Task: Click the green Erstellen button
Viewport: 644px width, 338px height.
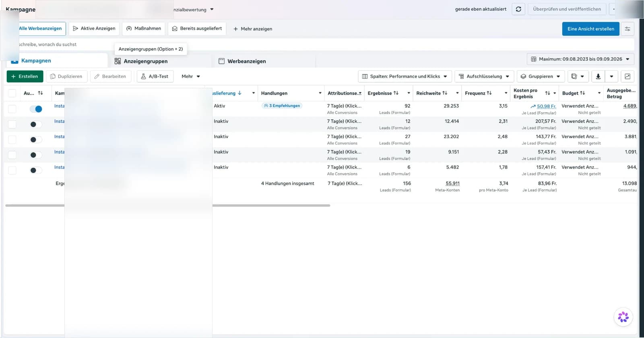Action: (x=25, y=76)
